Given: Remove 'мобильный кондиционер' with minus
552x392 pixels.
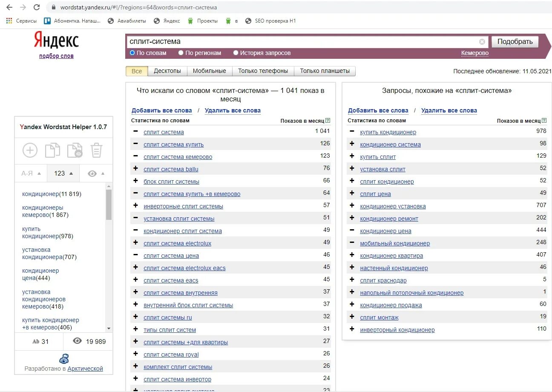Looking at the screenshot, I should coord(352,243).
